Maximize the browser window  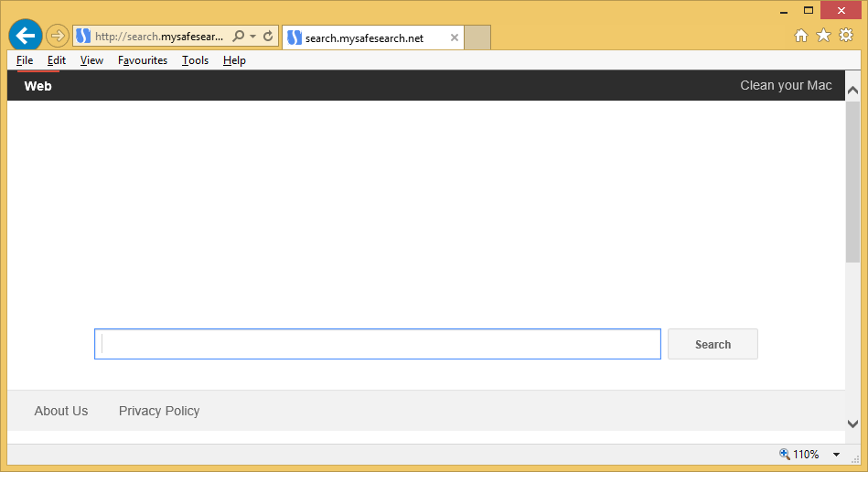click(809, 11)
